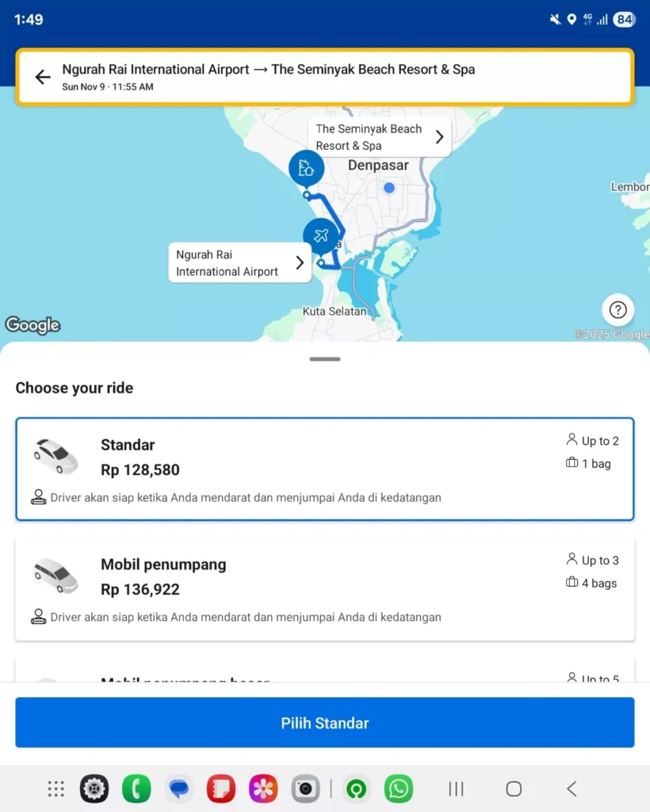Launch the Camera from the dock

coord(306,789)
